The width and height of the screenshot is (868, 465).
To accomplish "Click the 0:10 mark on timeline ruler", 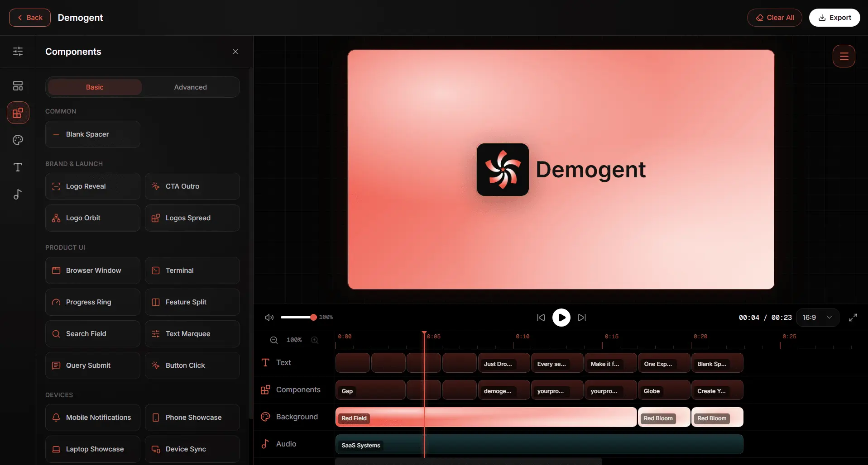I will (523, 337).
